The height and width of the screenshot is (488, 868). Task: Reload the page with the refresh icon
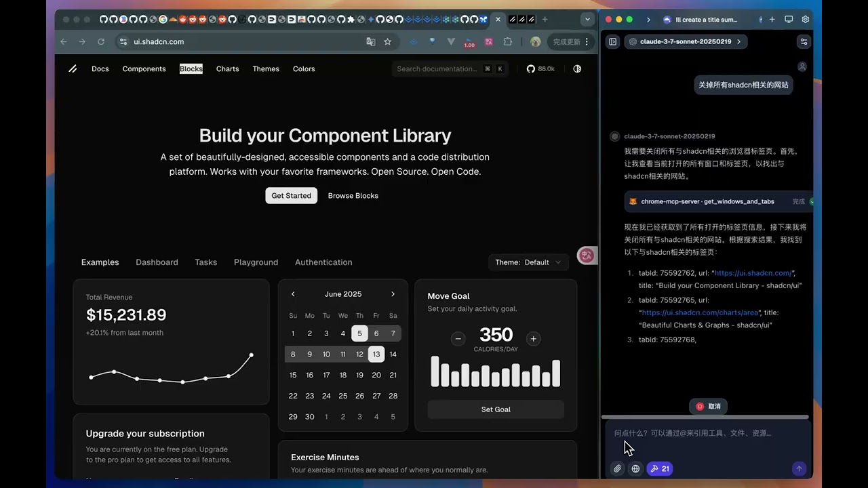tap(101, 41)
